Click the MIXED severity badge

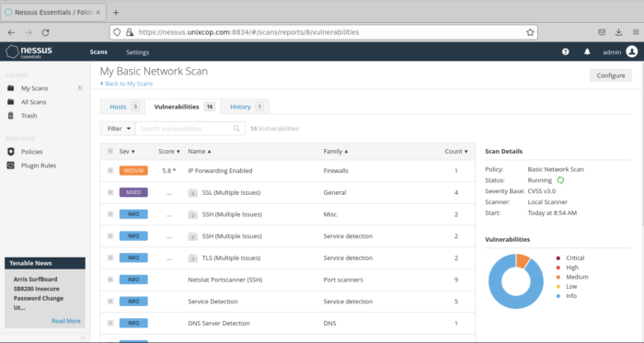133,192
